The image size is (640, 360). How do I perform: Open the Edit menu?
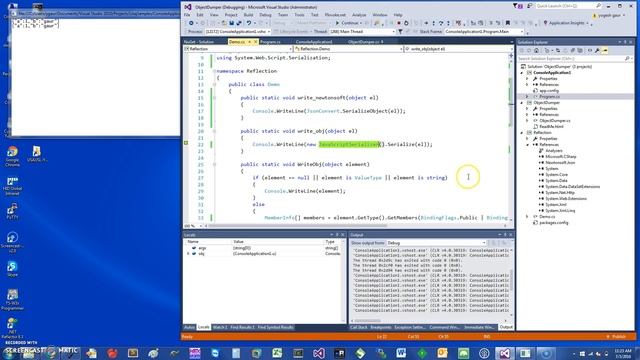click(x=200, y=15)
